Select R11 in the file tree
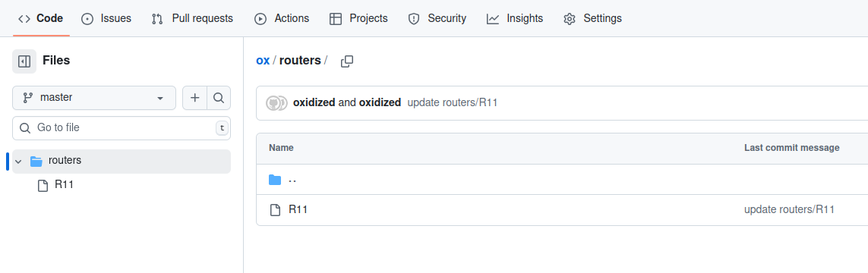 tap(65, 185)
